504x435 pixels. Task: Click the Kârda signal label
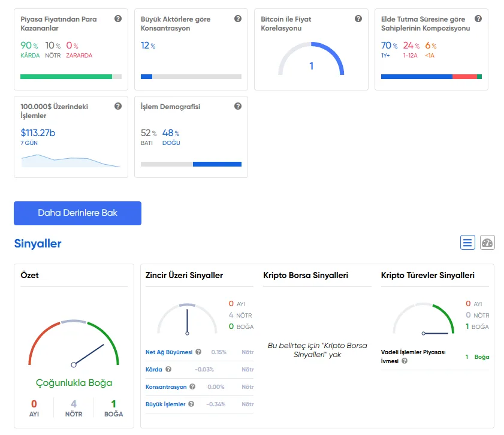[154, 370]
